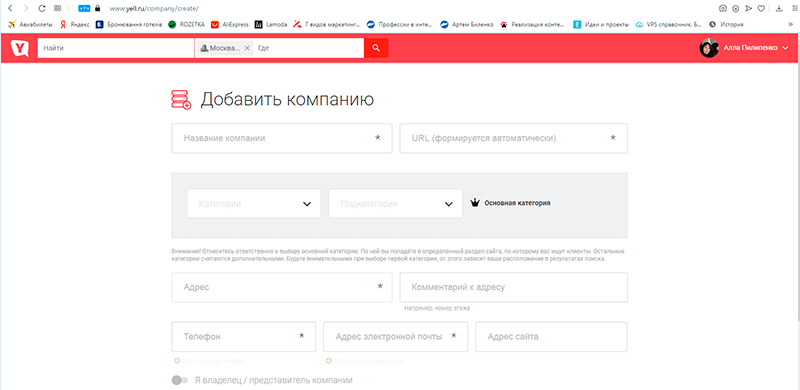Bookmark the page with the heart icon

click(x=761, y=8)
